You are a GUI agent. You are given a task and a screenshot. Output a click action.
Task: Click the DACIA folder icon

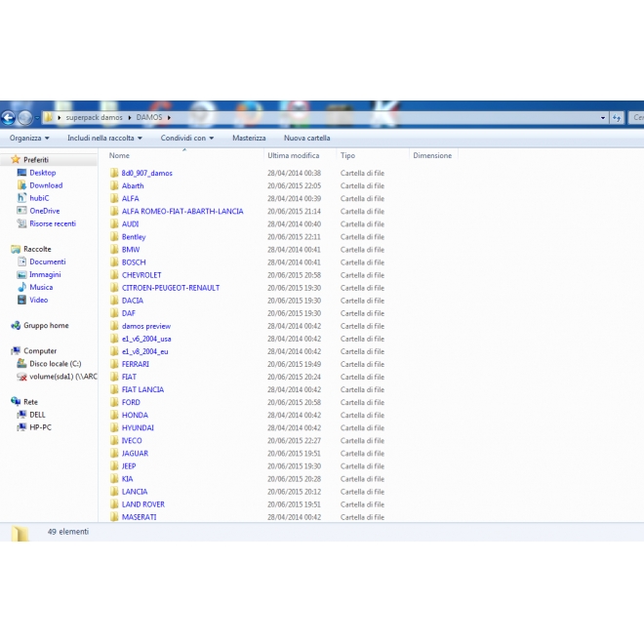(x=114, y=301)
